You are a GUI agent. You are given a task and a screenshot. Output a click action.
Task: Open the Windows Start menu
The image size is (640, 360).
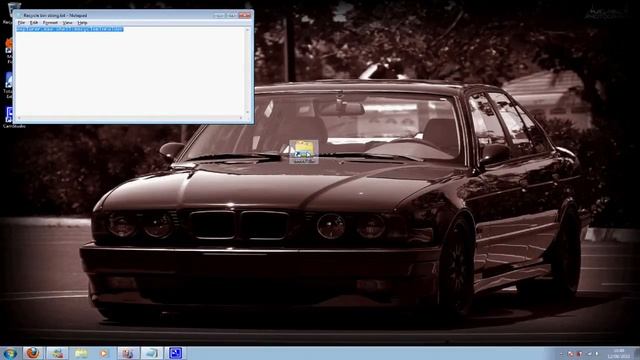pyautogui.click(x=10, y=353)
